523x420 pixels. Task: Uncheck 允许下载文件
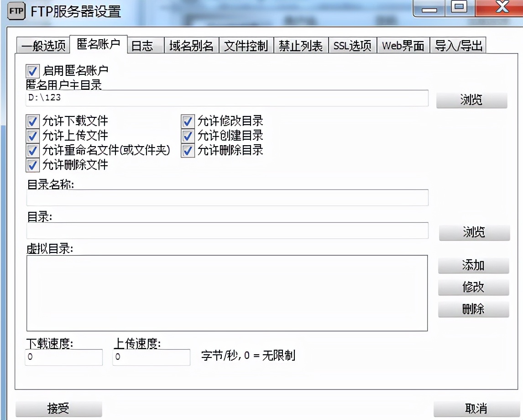(x=32, y=121)
